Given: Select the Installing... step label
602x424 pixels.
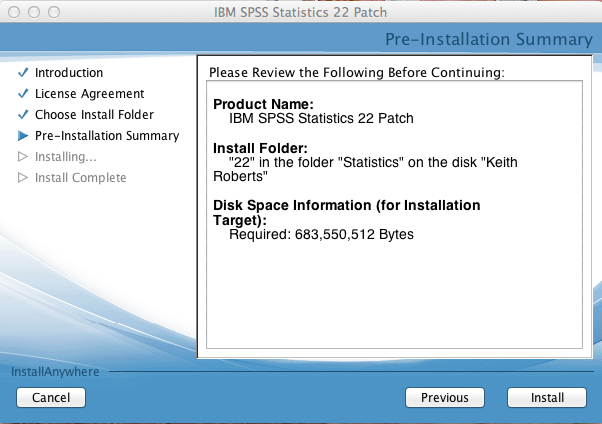Looking at the screenshot, I should (x=66, y=157).
